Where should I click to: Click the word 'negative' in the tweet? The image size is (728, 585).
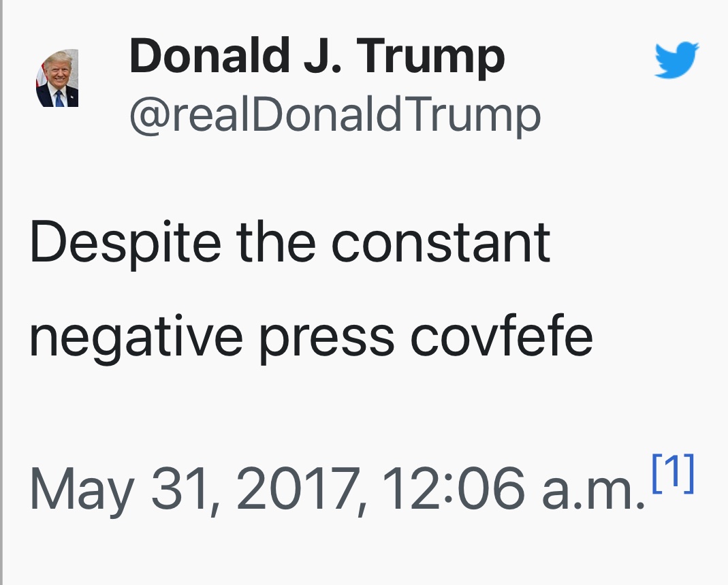point(136,336)
